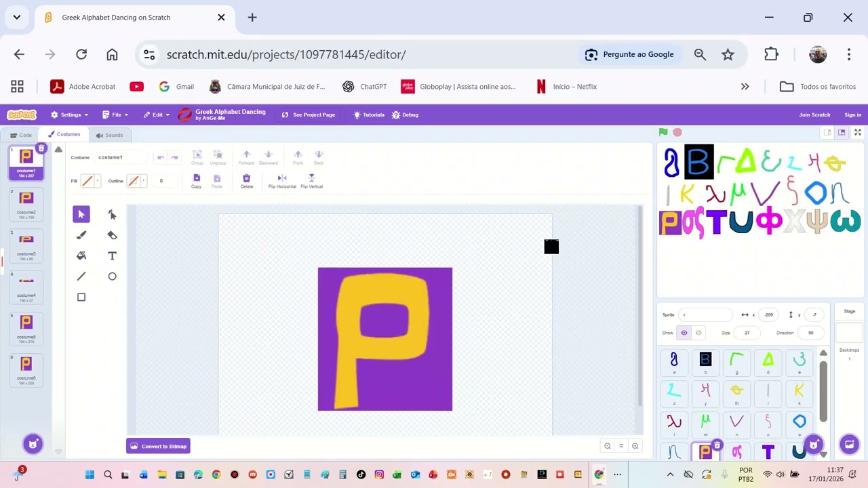Select the arrow Select tool

click(x=81, y=214)
